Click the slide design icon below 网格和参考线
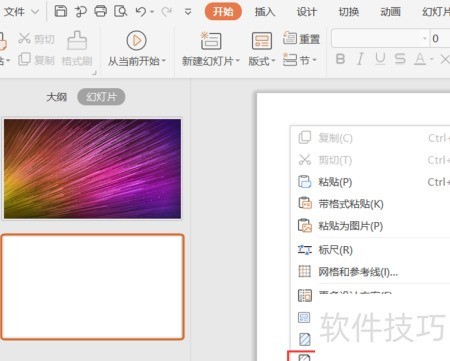450x361 pixels. click(305, 295)
